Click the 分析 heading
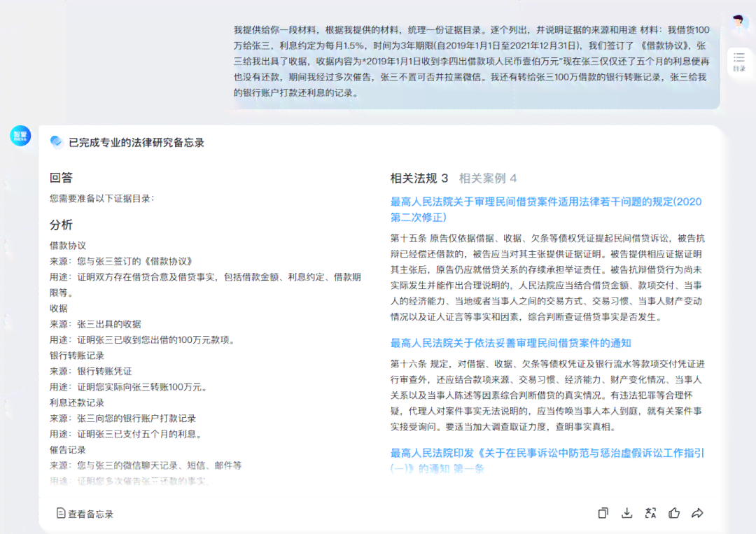Screen dimensions: 756x534 [x=61, y=225]
